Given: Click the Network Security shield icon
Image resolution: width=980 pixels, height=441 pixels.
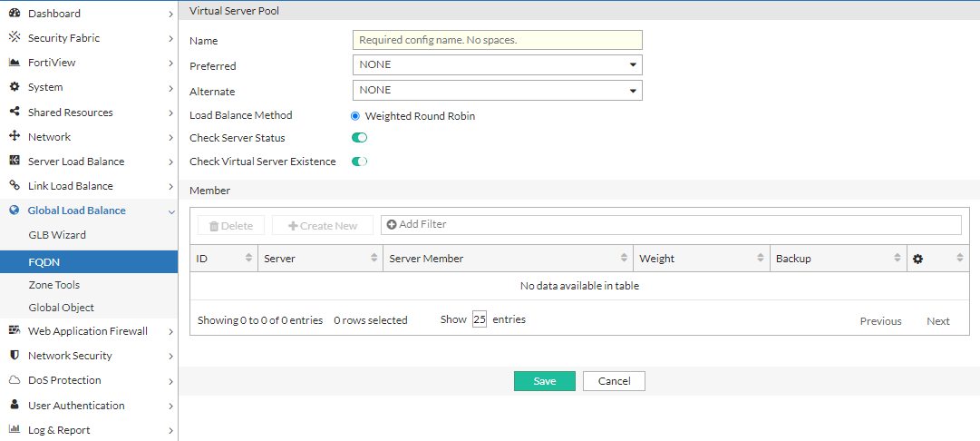Looking at the screenshot, I should (x=15, y=356).
